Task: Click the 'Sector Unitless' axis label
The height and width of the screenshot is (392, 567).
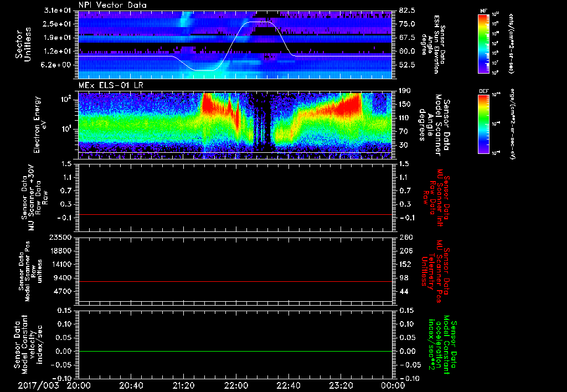Action: click(23, 44)
